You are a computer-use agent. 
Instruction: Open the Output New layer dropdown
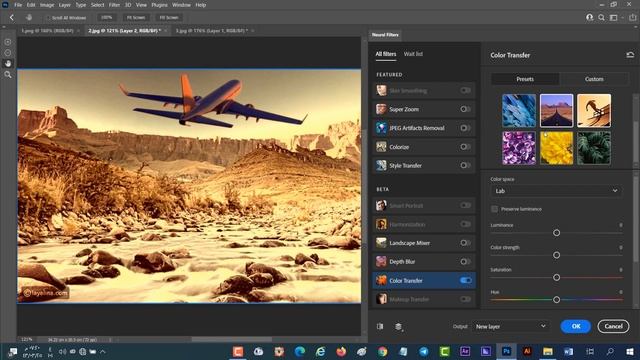511,326
